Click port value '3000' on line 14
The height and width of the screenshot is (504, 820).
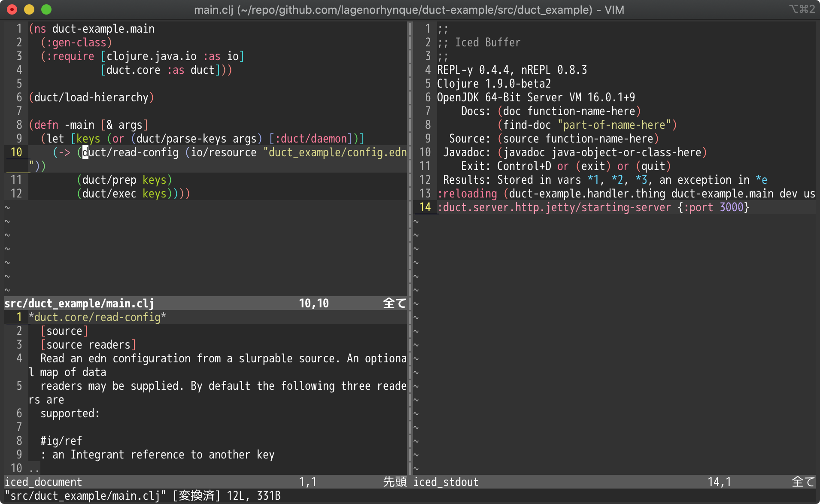tap(732, 207)
